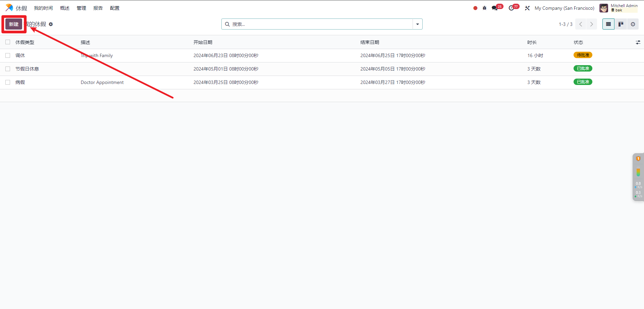This screenshot has width=644, height=309.
Task: Click the 新建 (New) button
Action: (14, 24)
